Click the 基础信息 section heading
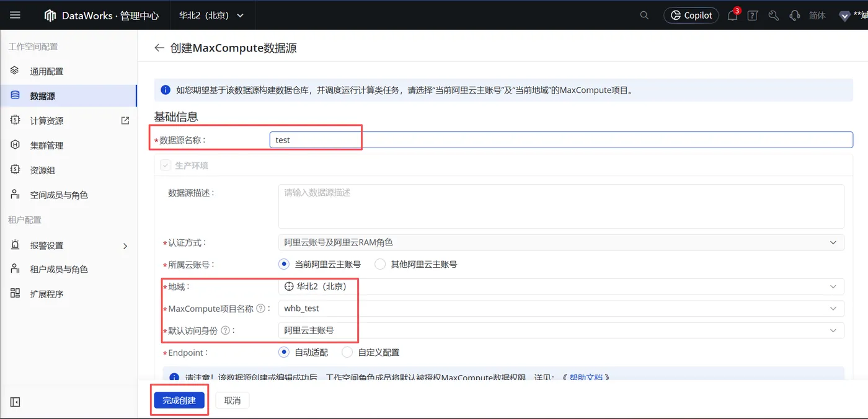 coord(176,117)
